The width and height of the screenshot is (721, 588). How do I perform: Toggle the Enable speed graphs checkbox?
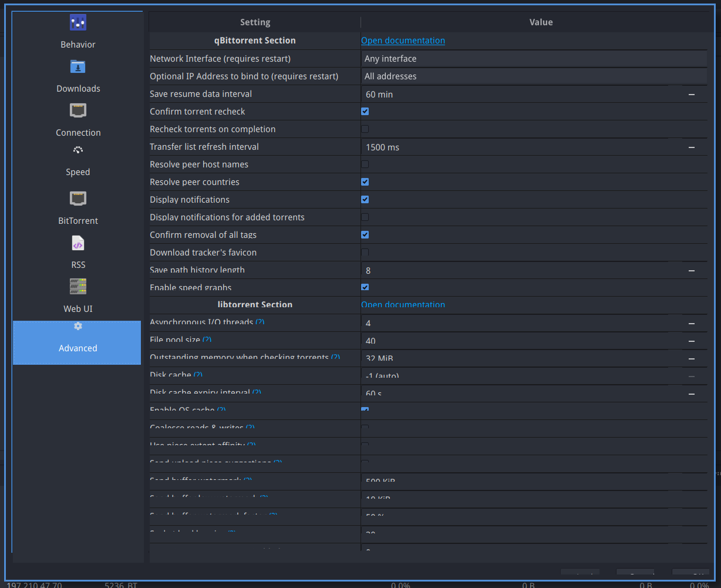[365, 287]
